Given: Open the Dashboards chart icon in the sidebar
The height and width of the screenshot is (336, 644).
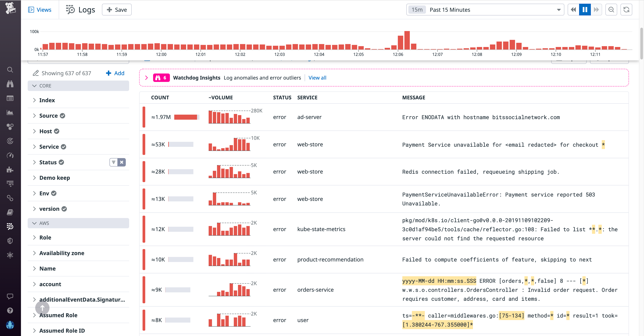Looking at the screenshot, I should 10,112.
